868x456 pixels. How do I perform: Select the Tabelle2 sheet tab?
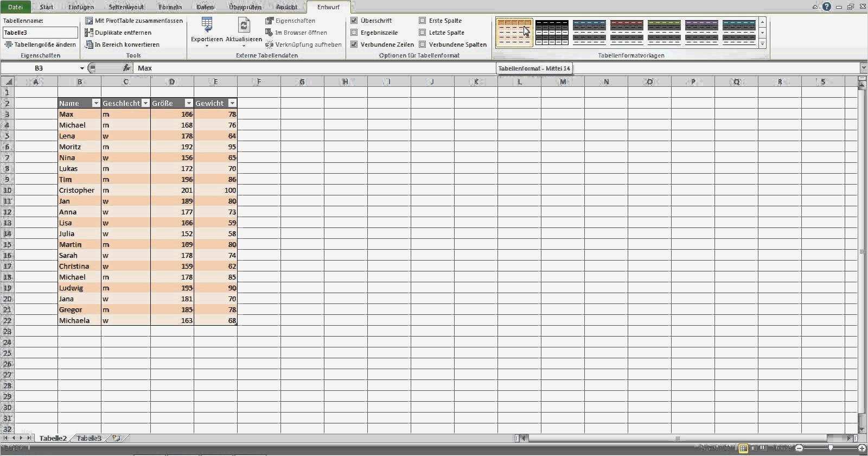coord(53,438)
